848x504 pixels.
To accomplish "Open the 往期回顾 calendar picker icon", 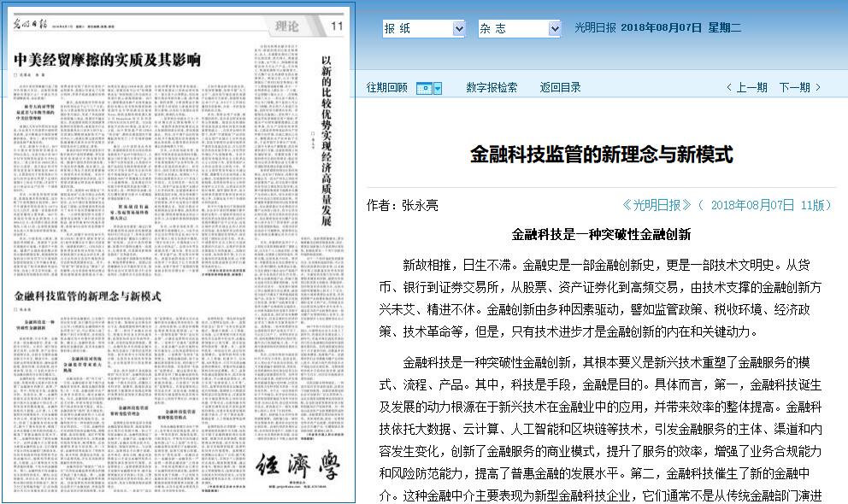I will [x=429, y=88].
